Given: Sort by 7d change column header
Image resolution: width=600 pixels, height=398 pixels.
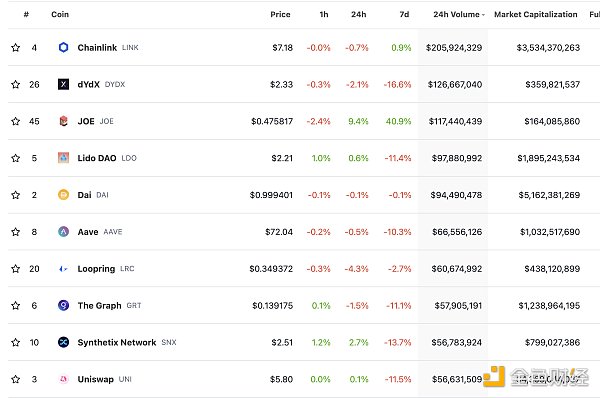Looking at the screenshot, I should coord(404,15).
